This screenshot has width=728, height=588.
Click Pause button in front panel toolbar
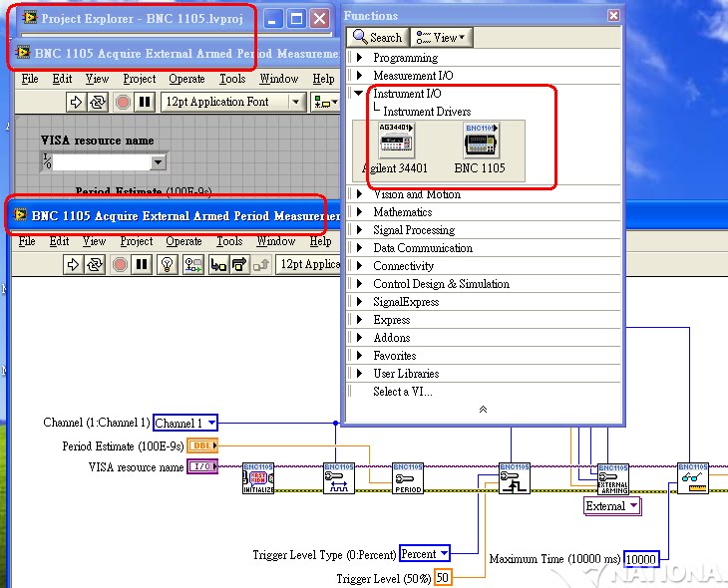(144, 102)
